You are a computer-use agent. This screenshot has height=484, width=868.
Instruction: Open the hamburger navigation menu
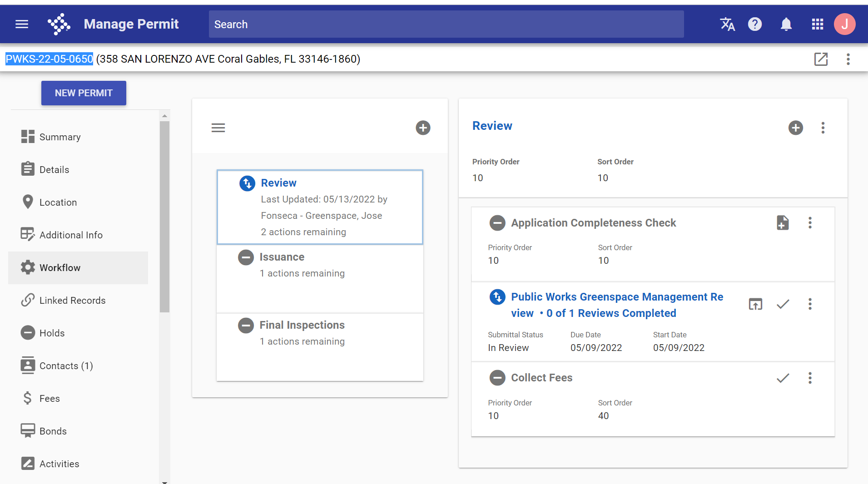tap(22, 24)
